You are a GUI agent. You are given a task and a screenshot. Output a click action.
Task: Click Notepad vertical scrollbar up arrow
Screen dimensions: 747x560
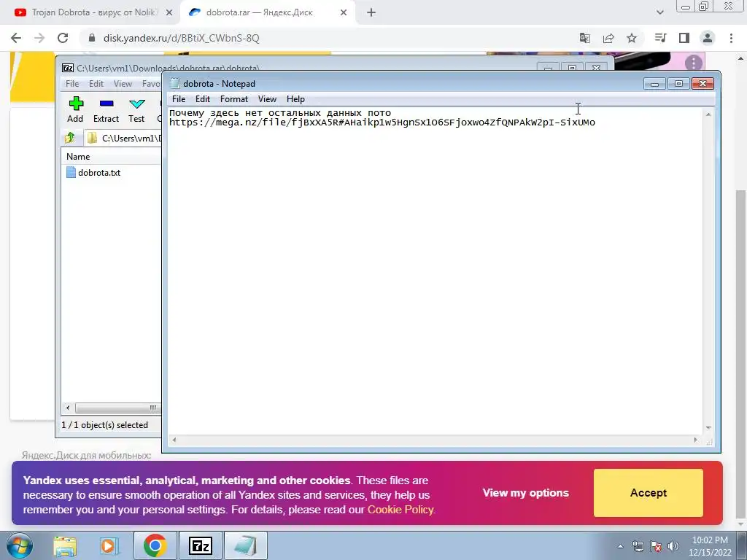[x=708, y=114]
